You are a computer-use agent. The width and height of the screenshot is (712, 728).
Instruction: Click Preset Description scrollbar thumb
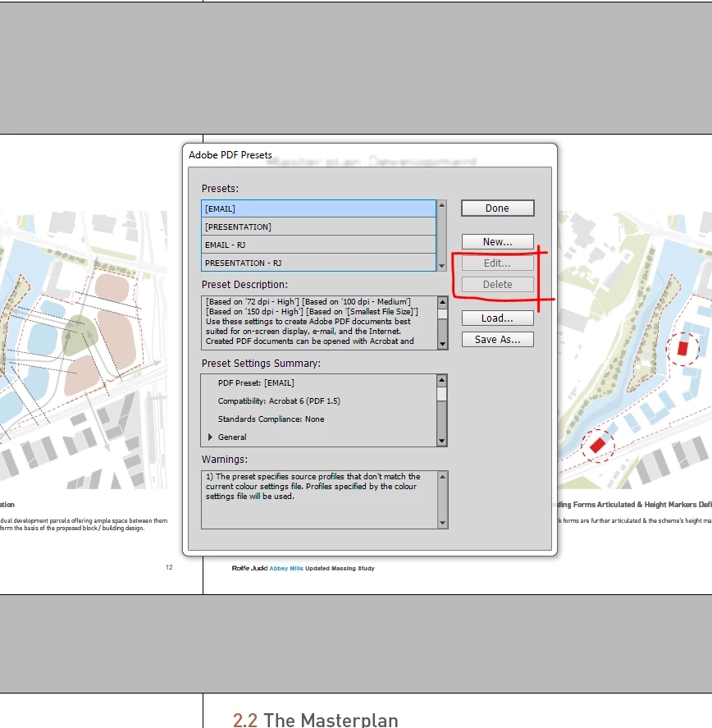(442, 314)
